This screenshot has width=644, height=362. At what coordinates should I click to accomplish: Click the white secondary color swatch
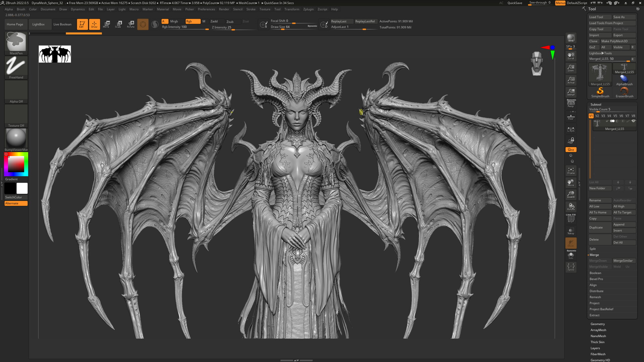(22, 188)
